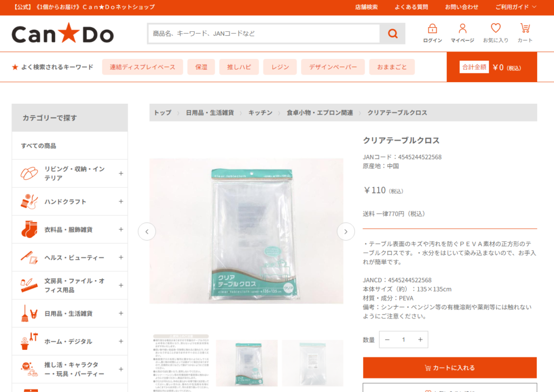The width and height of the screenshot is (554, 392).
Task: Open the ログイン lock icon
Action: point(432,29)
